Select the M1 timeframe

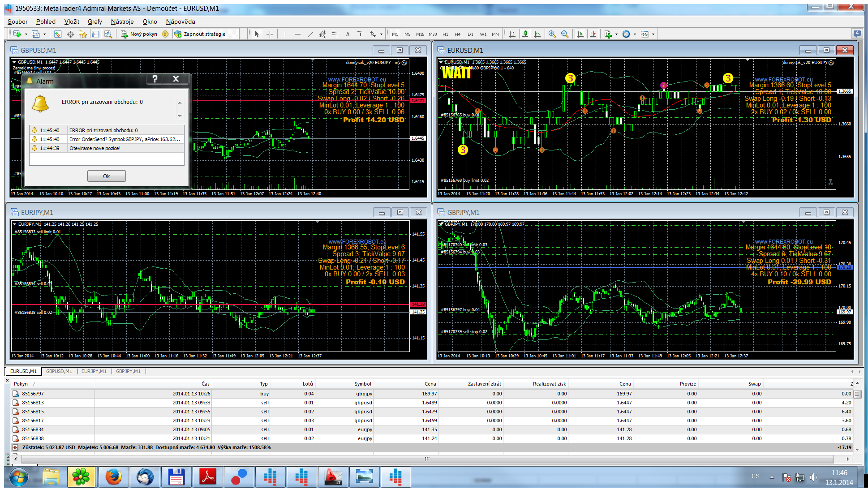(x=395, y=34)
